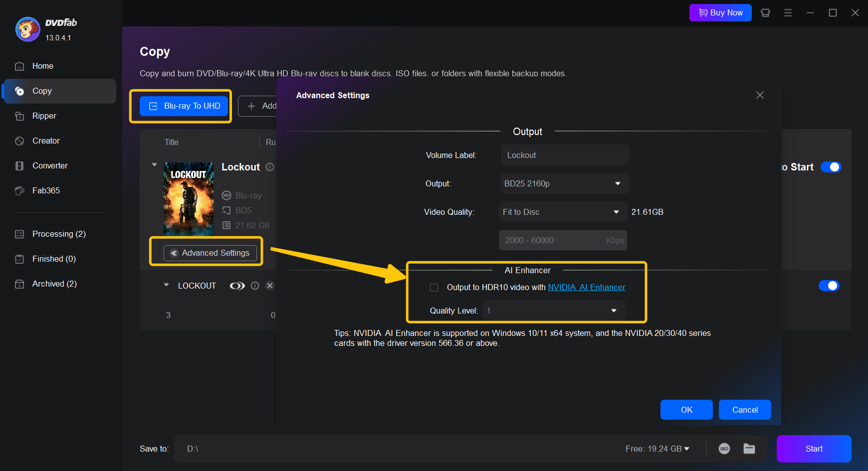Image resolution: width=868 pixels, height=471 pixels.
Task: Open the Video Quality Fit to Disc dropdown
Action: click(x=563, y=212)
